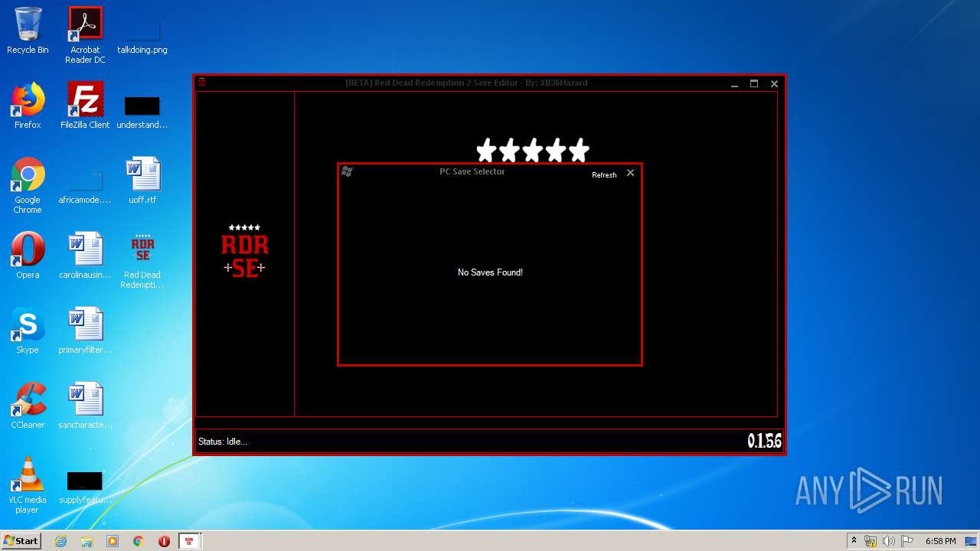The height and width of the screenshot is (551, 980).
Task: Select the Opera desktop shortcut
Action: click(28, 256)
